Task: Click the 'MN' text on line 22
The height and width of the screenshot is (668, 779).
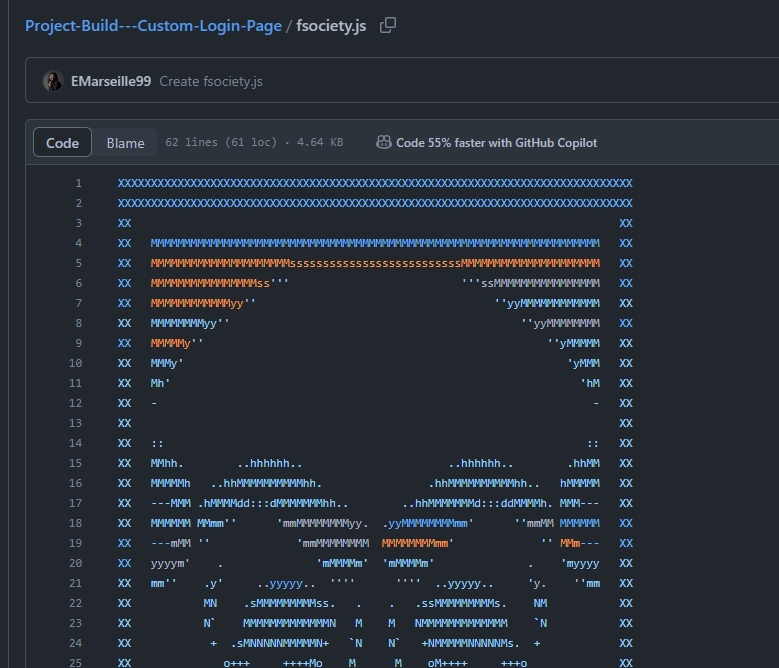Action: point(210,603)
